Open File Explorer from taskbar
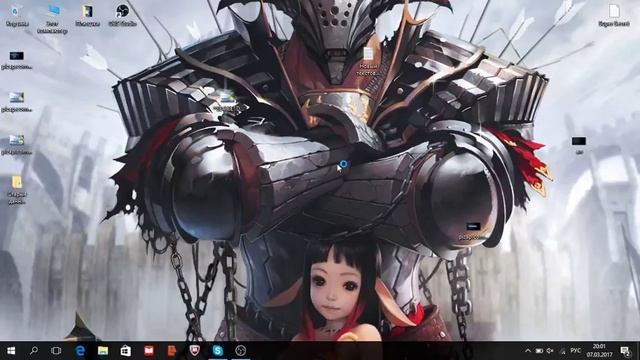 point(103,351)
